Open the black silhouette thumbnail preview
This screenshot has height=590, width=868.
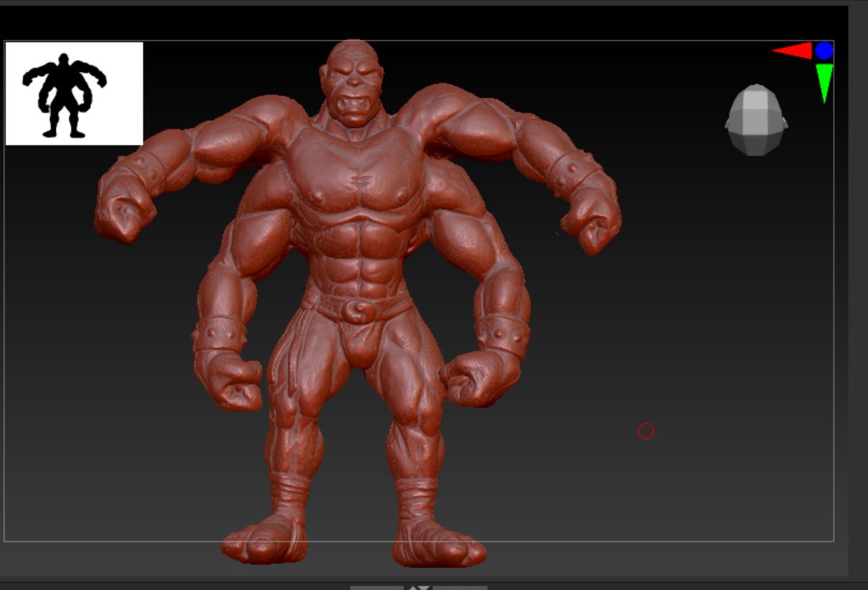74,94
